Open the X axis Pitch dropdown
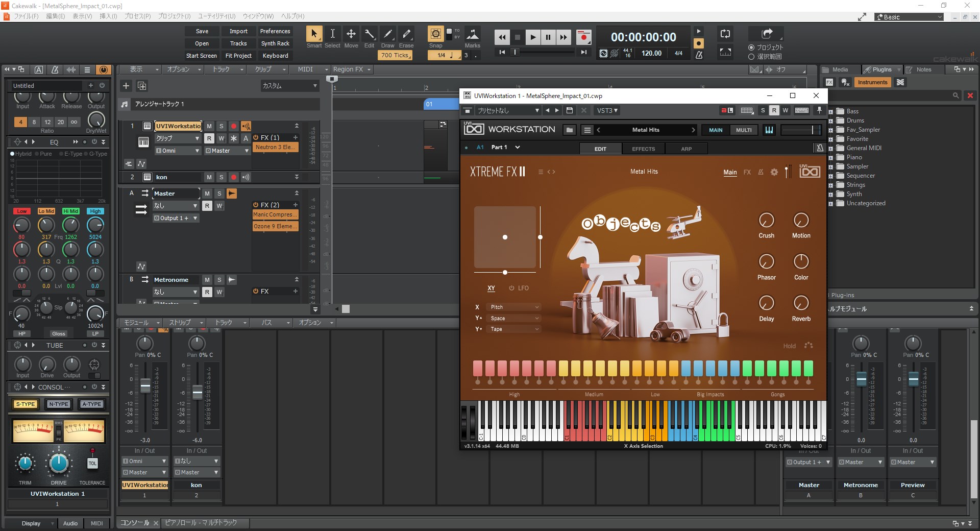This screenshot has height=531, width=980. click(514, 307)
